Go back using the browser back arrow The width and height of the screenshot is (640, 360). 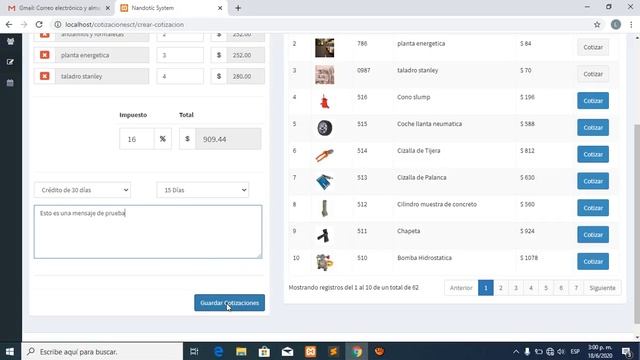9,24
